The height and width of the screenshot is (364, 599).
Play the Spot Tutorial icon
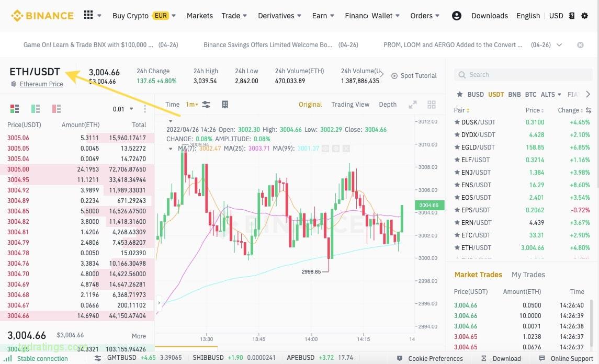(x=394, y=76)
